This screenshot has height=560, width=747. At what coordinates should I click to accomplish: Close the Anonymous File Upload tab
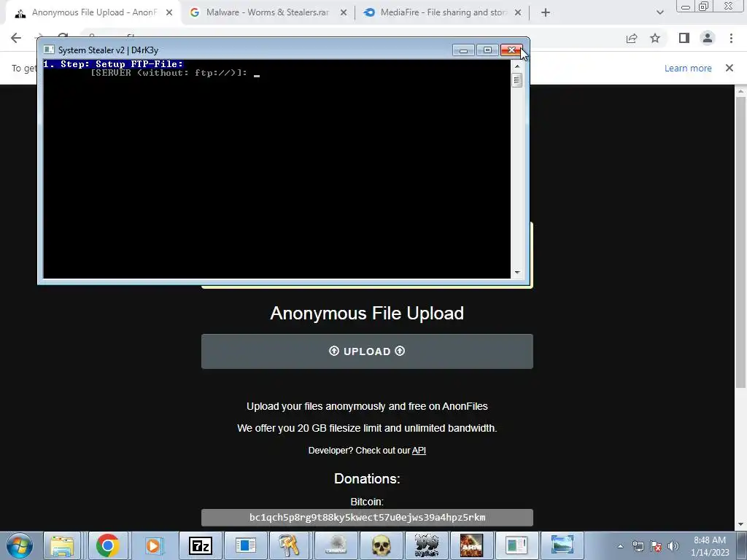(169, 13)
